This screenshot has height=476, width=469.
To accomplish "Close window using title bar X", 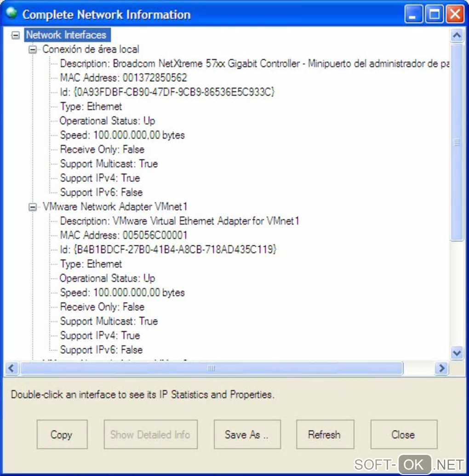I will [x=455, y=14].
